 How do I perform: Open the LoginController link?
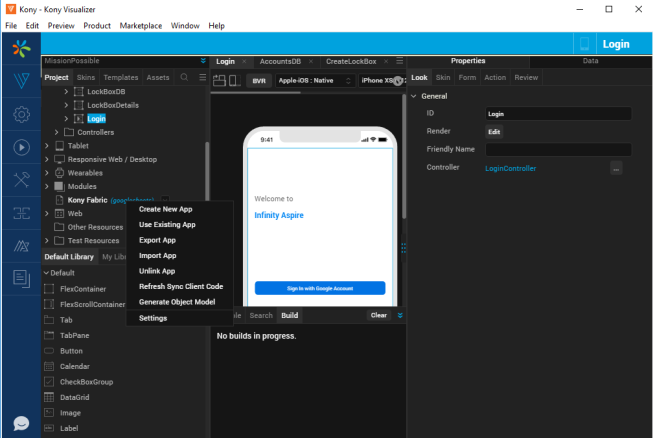click(511, 168)
